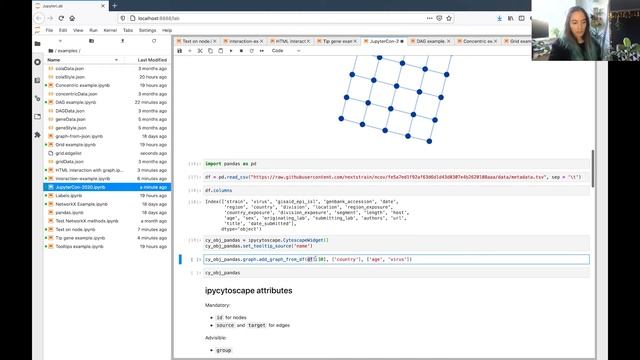Screen dimensions: 640x360
Task: Open the Settings menu
Action: pos(147,30)
